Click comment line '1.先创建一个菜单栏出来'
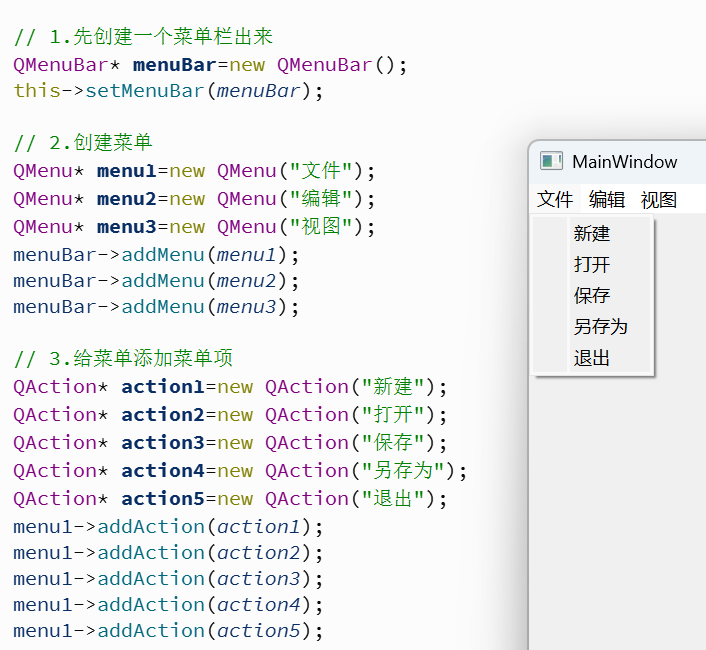This screenshot has height=650, width=706. pyautogui.click(x=143, y=36)
